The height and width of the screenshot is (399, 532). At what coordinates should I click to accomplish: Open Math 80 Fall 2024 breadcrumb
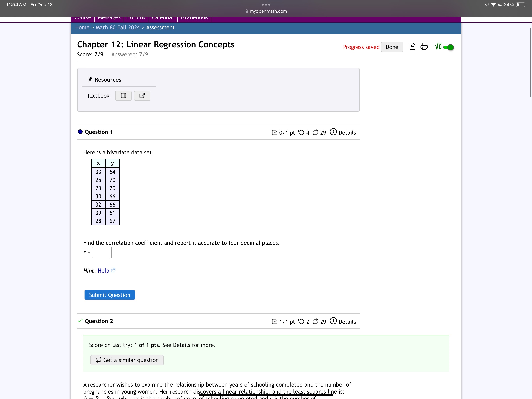(x=118, y=28)
